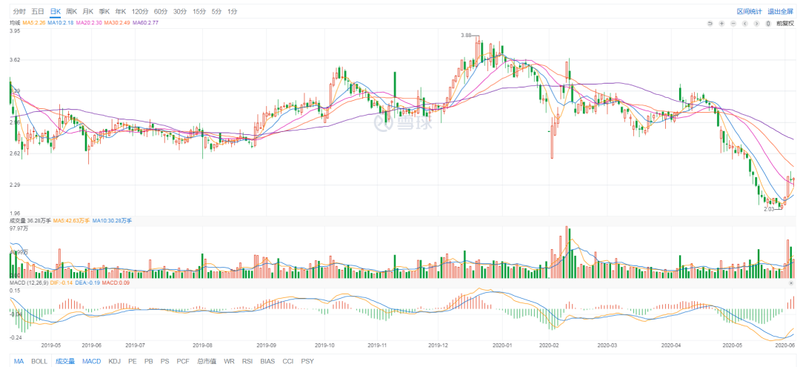Shift chart right with the arrow icon
This screenshot has width=800, height=367.
click(757, 23)
